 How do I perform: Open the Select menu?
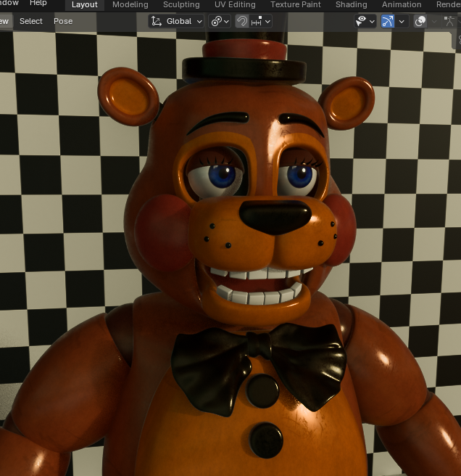click(x=31, y=21)
